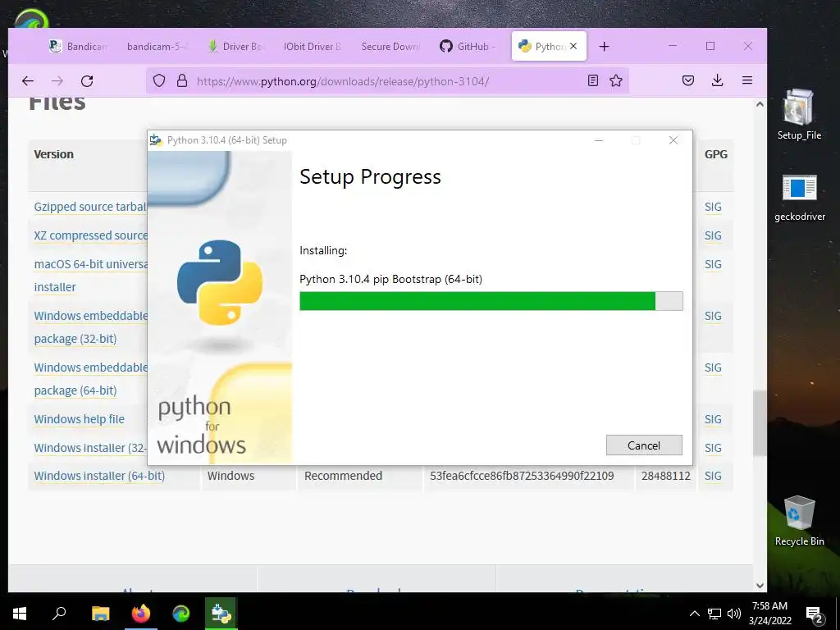Open the notification center icon
This screenshot has width=840, height=630.
tap(815, 614)
